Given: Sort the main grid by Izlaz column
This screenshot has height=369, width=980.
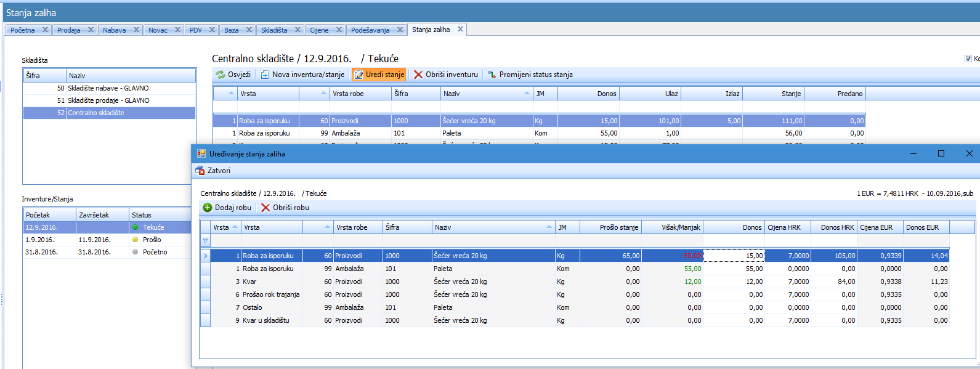Looking at the screenshot, I should click(x=711, y=94).
